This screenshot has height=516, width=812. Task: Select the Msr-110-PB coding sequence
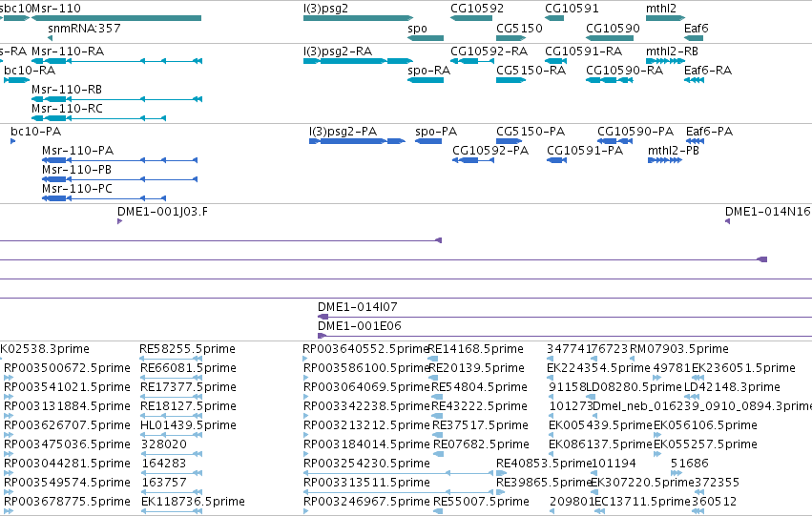[119, 179]
